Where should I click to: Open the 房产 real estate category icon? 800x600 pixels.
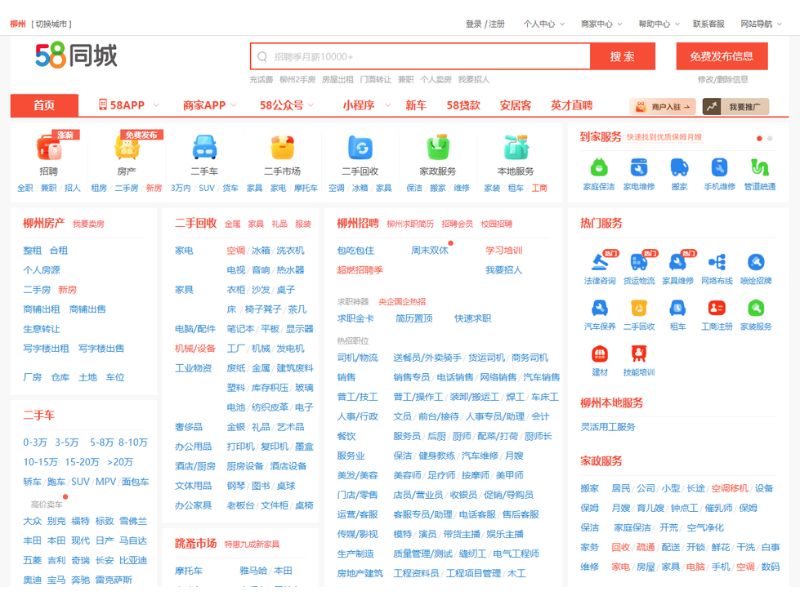pyautogui.click(x=127, y=147)
